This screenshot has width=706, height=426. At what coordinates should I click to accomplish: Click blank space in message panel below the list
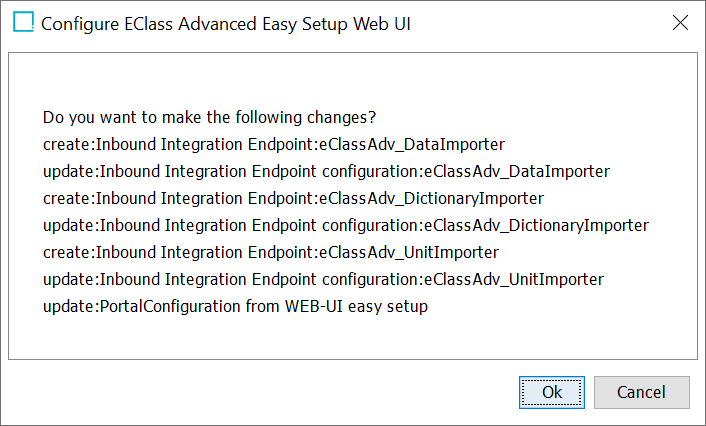pos(353,338)
